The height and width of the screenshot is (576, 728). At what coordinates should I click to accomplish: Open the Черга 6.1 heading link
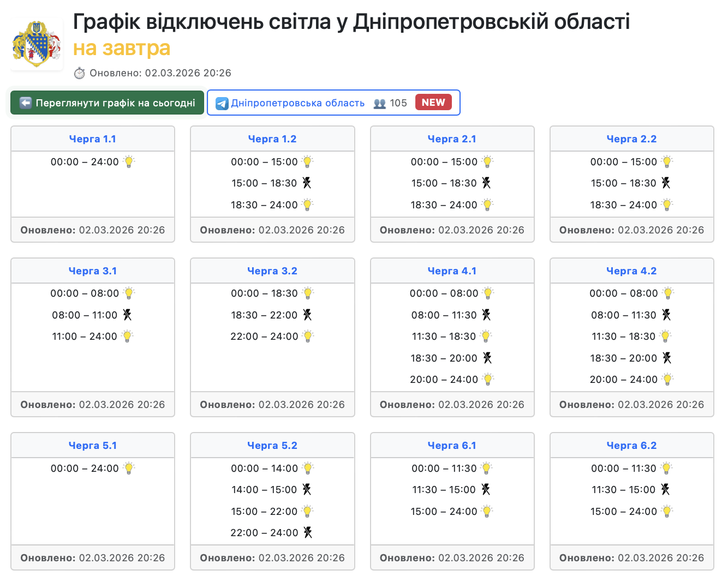pyautogui.click(x=452, y=446)
